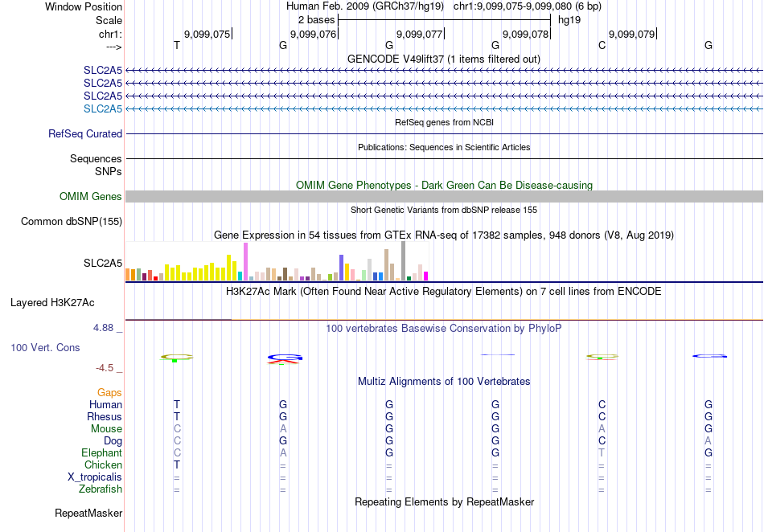764x532 pixels.
Task: Open the OMIM Gene Phenotypes track title
Action: click(x=444, y=185)
